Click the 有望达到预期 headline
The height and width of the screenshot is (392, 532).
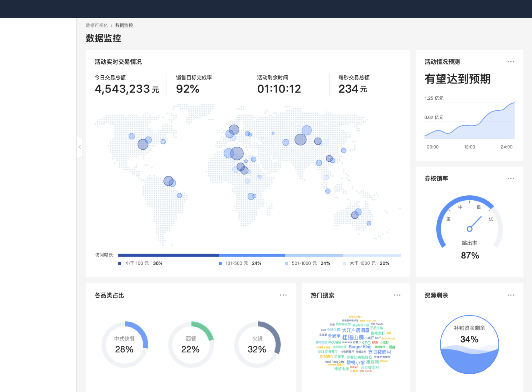click(x=457, y=79)
